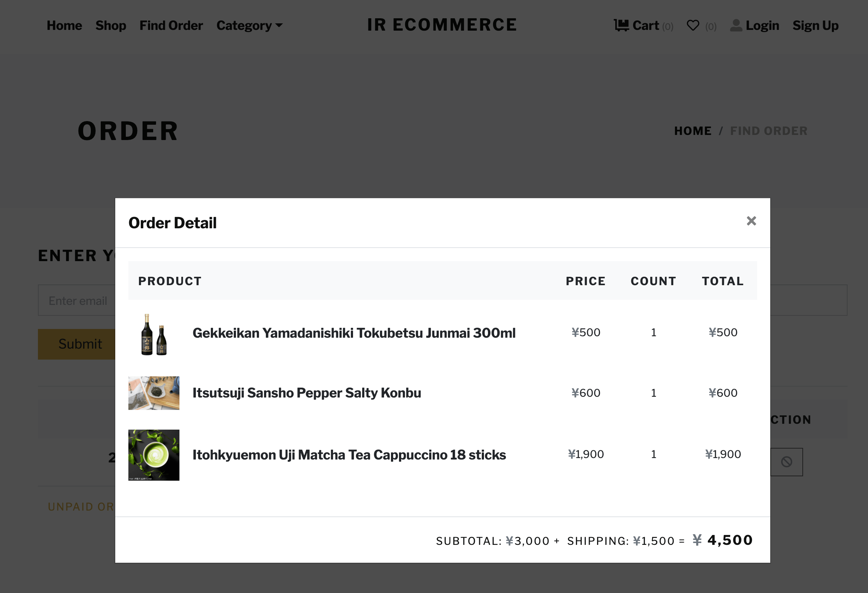Image resolution: width=868 pixels, height=593 pixels.
Task: Click the HOME breadcrumb link
Action: click(x=693, y=131)
